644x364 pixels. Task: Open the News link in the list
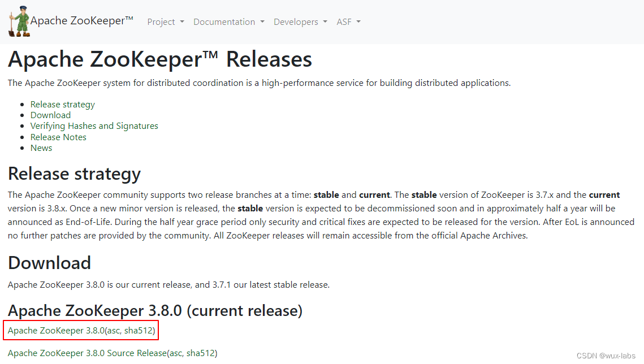coord(41,148)
